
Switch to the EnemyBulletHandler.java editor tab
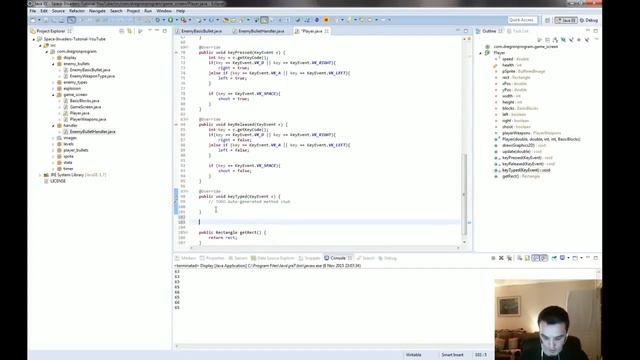pos(261,31)
